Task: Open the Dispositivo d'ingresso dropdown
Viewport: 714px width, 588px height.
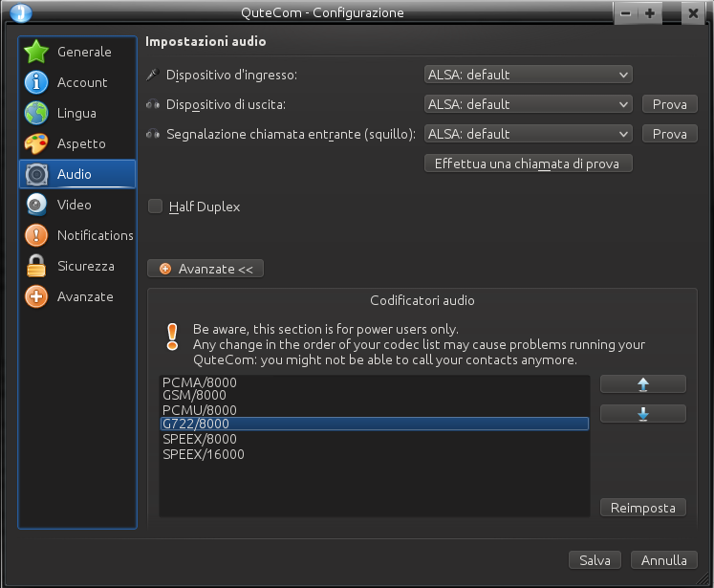Action: coord(528,75)
